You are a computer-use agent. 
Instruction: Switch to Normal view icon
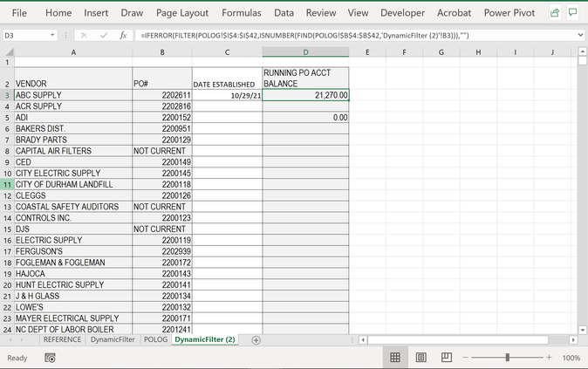(395, 358)
